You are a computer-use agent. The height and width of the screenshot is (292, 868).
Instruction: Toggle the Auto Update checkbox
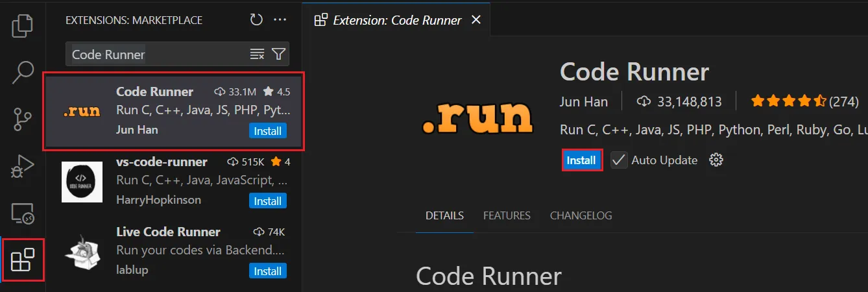pyautogui.click(x=619, y=160)
